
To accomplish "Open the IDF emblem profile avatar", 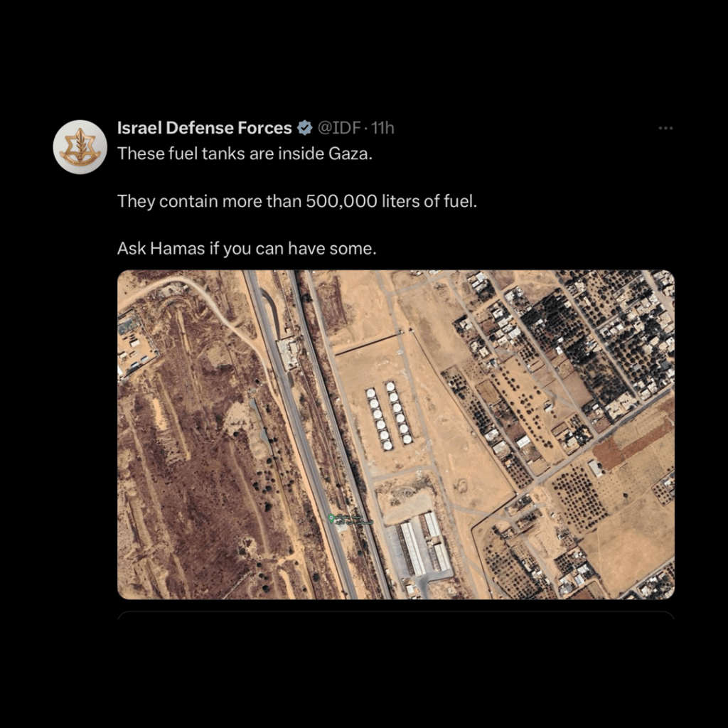I will coord(80,147).
